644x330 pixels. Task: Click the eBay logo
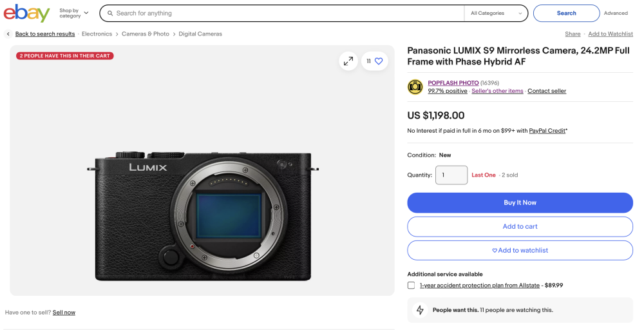click(x=26, y=13)
